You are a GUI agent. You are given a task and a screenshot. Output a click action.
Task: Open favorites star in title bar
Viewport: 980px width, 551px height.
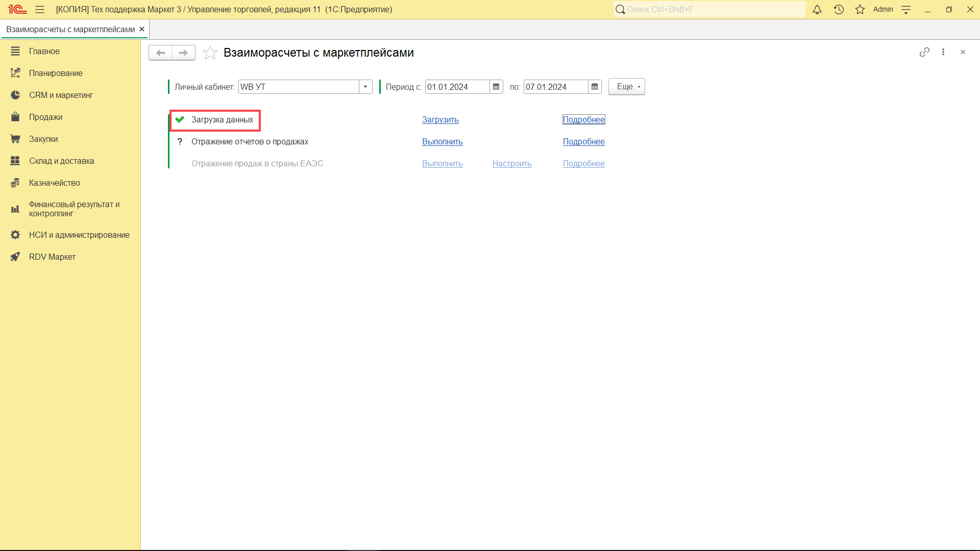(x=860, y=9)
